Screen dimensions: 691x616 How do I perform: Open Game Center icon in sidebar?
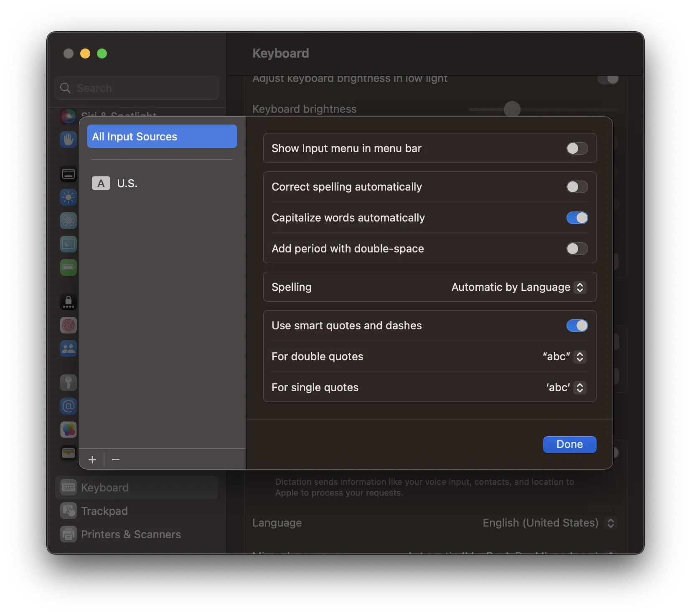[x=69, y=430]
